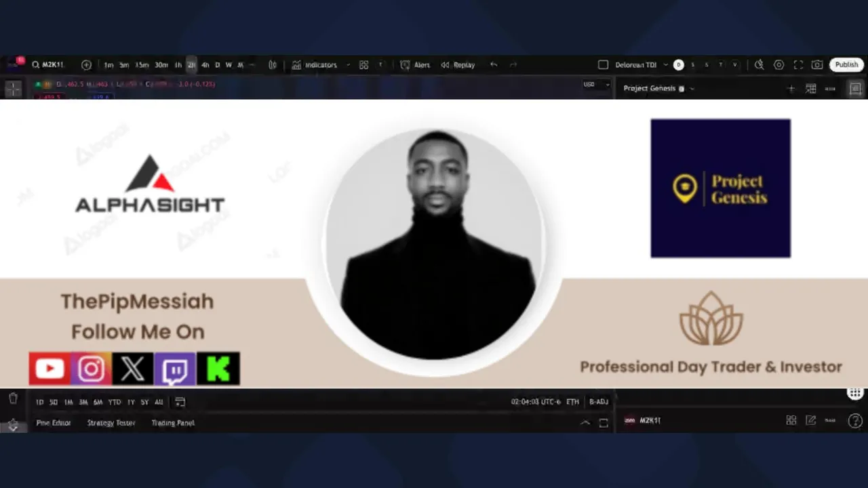Open the Trading Panel tab

click(173, 423)
